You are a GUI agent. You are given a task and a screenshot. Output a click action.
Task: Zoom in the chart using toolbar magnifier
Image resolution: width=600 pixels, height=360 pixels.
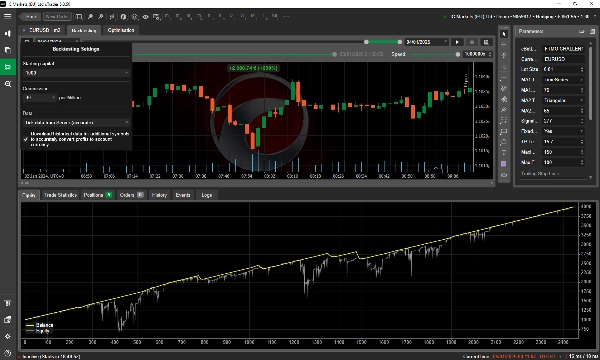(90, 17)
